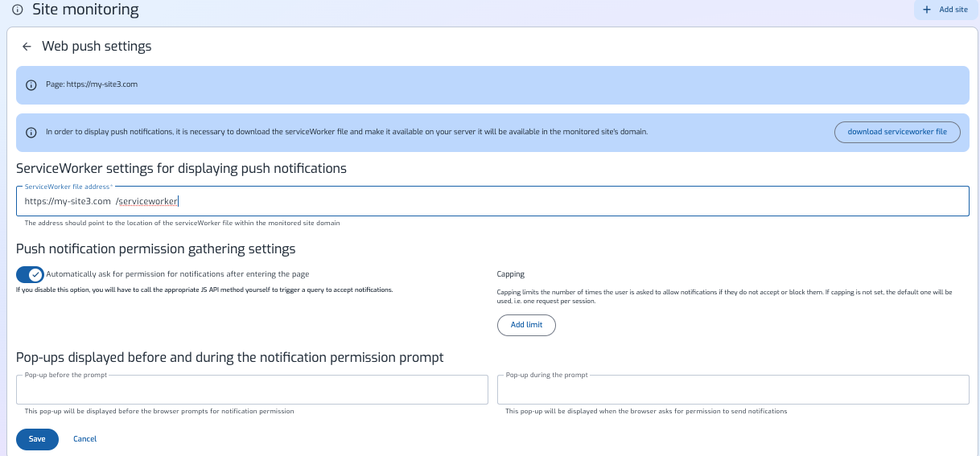Click the 'Automatically ask for permission' label text
The width and height of the screenshot is (980, 456).
[177, 274]
